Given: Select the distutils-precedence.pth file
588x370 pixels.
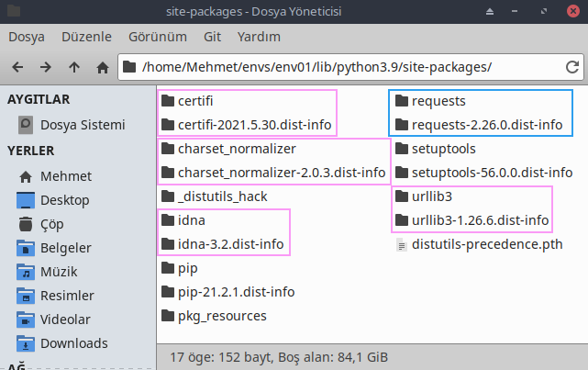Looking at the screenshot, I should (479, 244).
